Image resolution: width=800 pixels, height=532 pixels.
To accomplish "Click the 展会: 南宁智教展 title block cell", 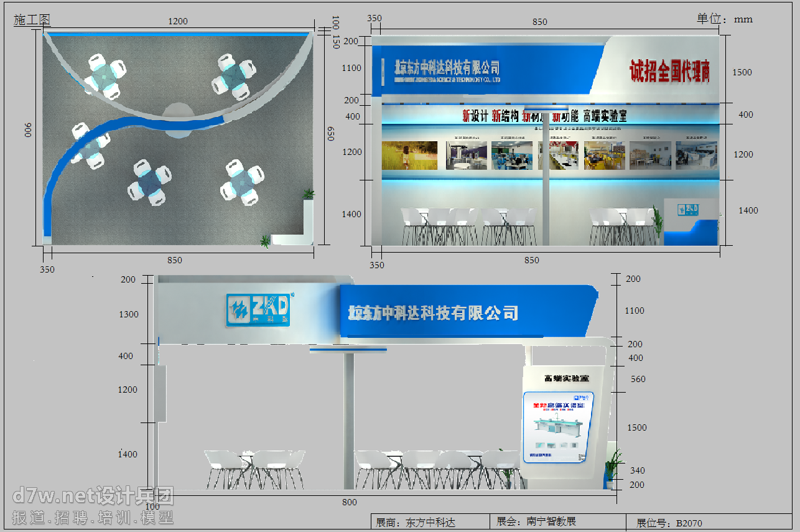I will click(x=557, y=521).
